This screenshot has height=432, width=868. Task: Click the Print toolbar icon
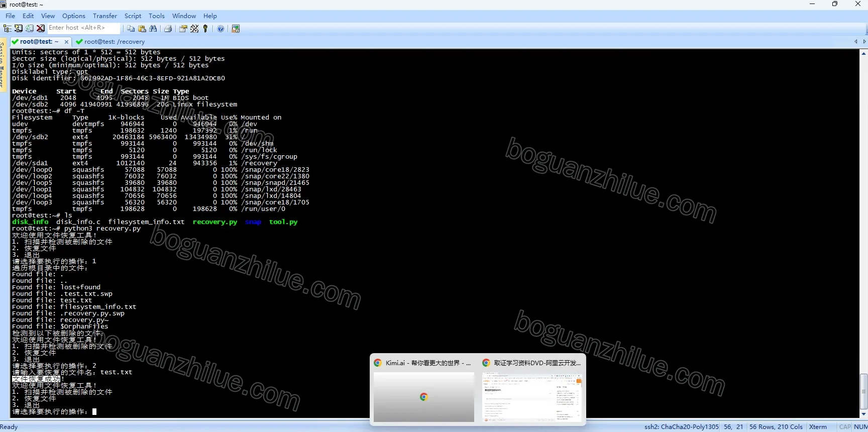168,29
